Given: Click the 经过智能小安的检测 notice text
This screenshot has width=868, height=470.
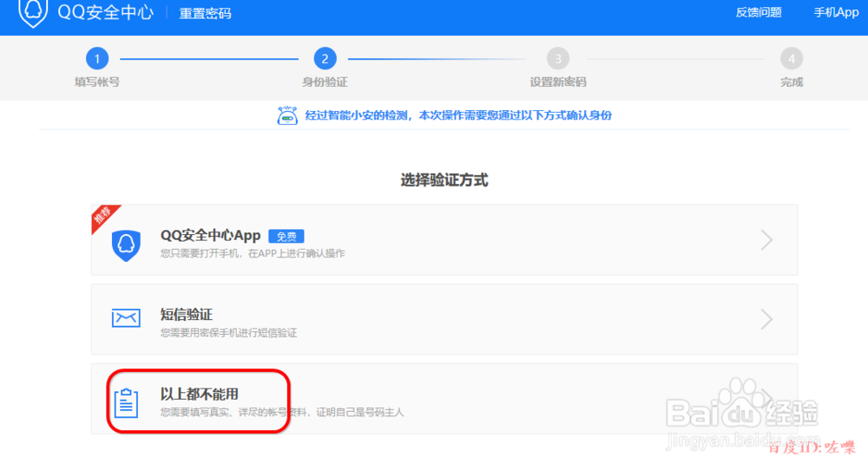Looking at the screenshot, I should (458, 115).
